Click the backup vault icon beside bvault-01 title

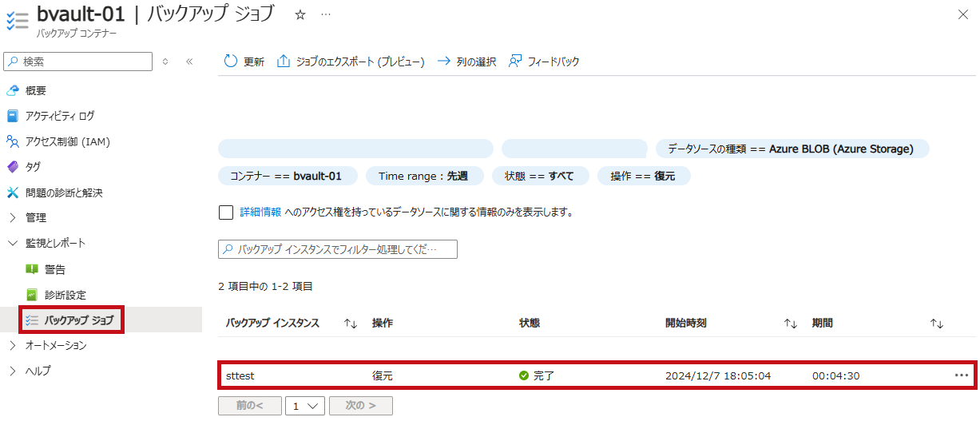click(16, 20)
